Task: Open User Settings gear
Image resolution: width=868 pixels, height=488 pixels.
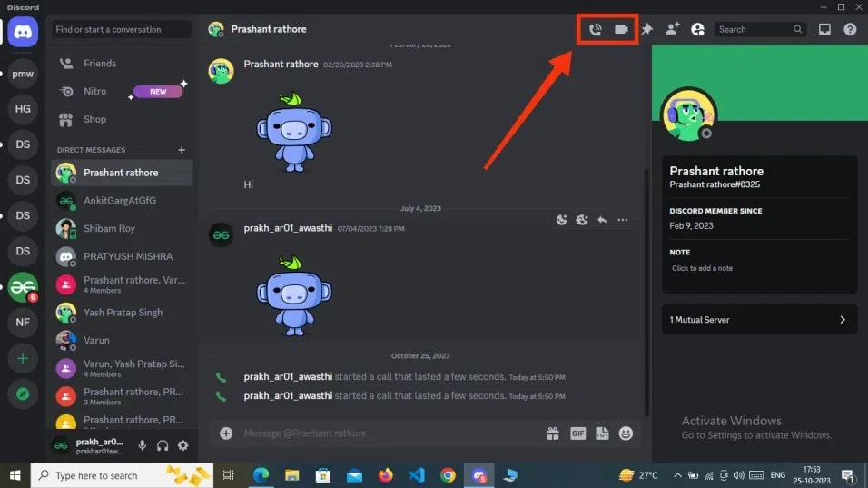Action: click(x=182, y=445)
